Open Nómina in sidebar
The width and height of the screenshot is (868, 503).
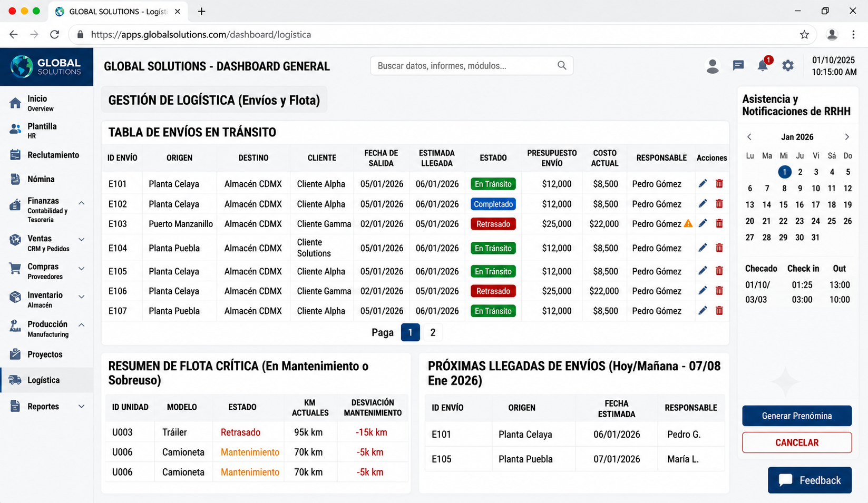[x=46, y=179]
